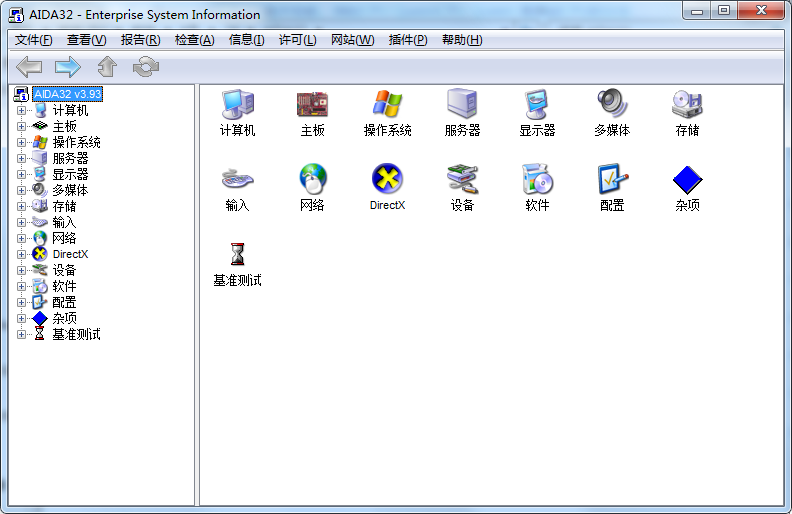
Task: Expand the 存储 tree node
Action: [21, 207]
